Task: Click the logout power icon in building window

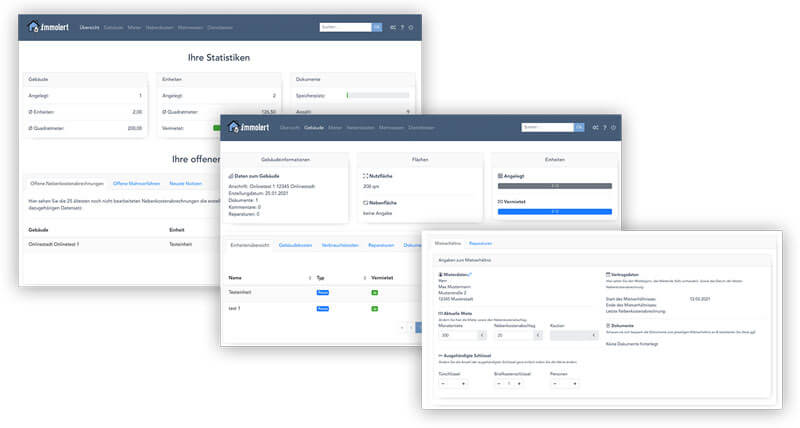Action: click(x=614, y=128)
